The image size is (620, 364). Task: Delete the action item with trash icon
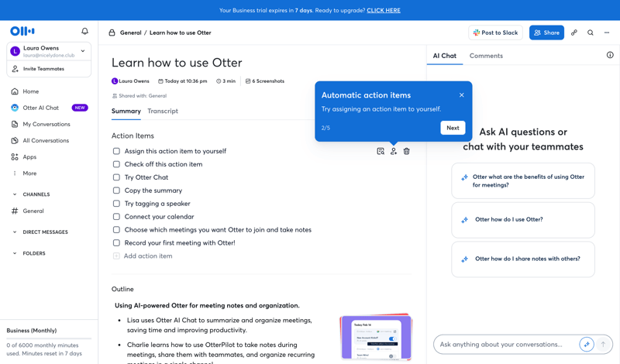406,151
